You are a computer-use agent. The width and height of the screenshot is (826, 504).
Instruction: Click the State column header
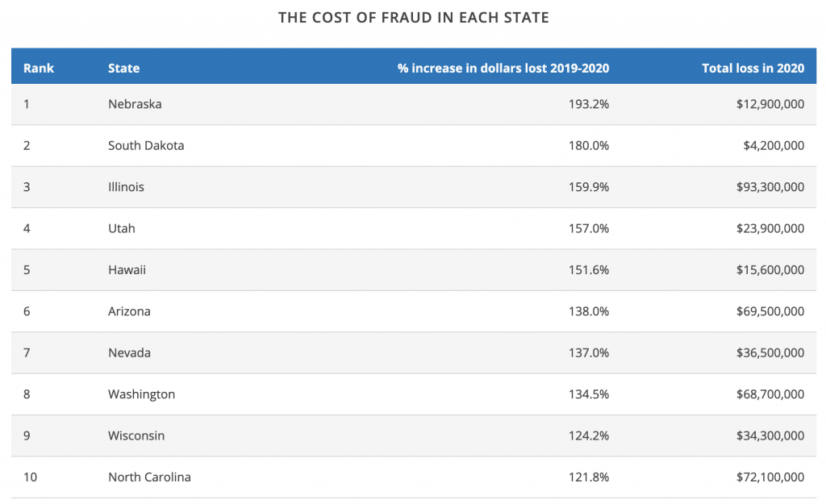(x=123, y=68)
